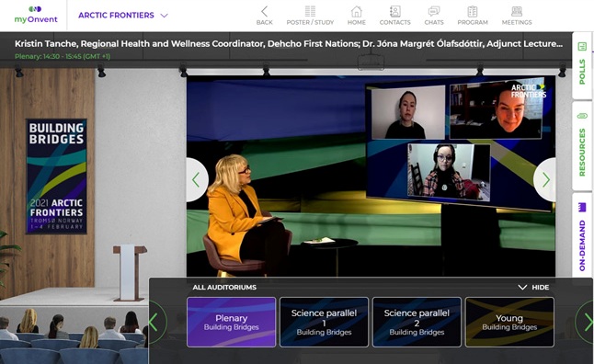594x364 pixels.
Task: Open the Resources side tab
Action: [582, 146]
